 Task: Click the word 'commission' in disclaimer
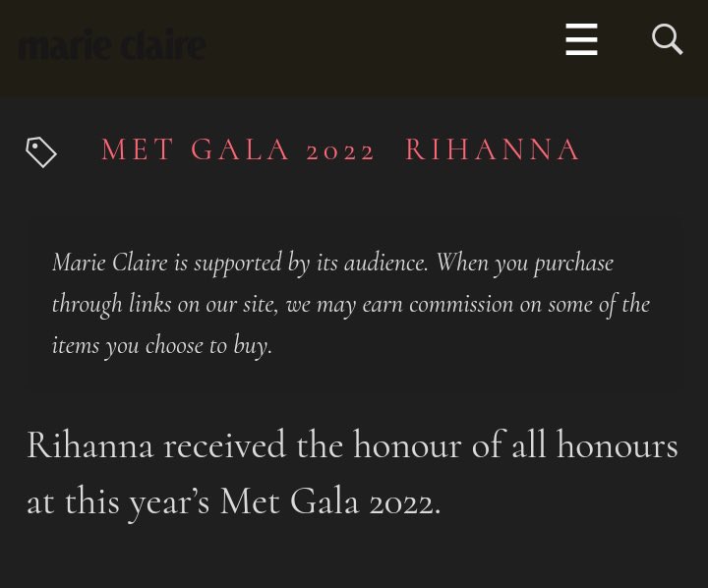click(x=461, y=305)
